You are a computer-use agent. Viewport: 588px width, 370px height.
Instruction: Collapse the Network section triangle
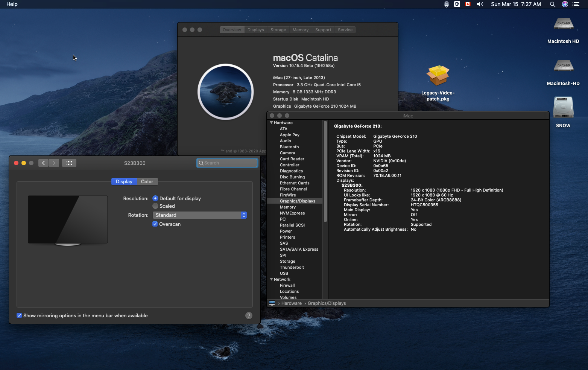tap(271, 279)
